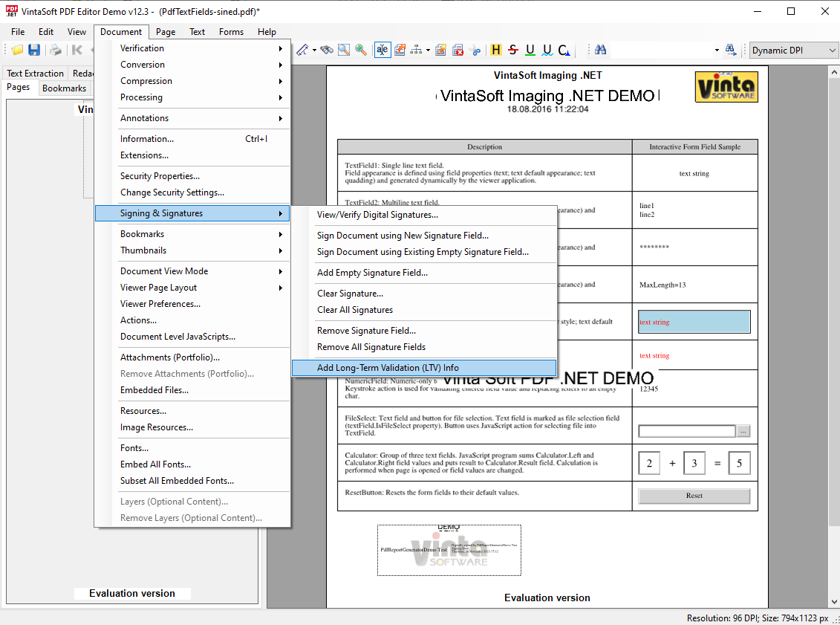Toggle the red Strikeout text markup tool

(513, 50)
